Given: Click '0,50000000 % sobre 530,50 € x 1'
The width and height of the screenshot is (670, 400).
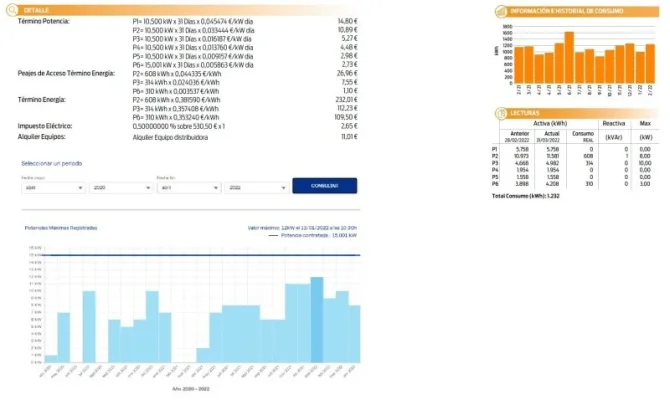Looking at the screenshot, I should click(x=179, y=126).
